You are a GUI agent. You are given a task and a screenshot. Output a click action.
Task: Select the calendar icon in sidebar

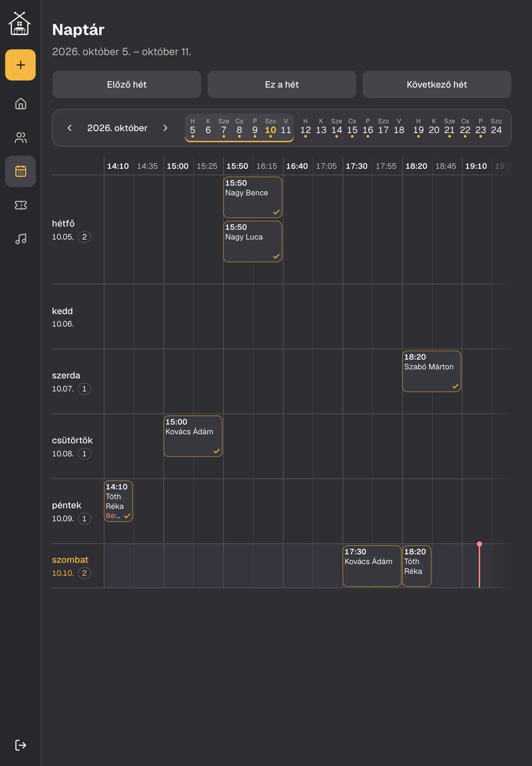[20, 171]
